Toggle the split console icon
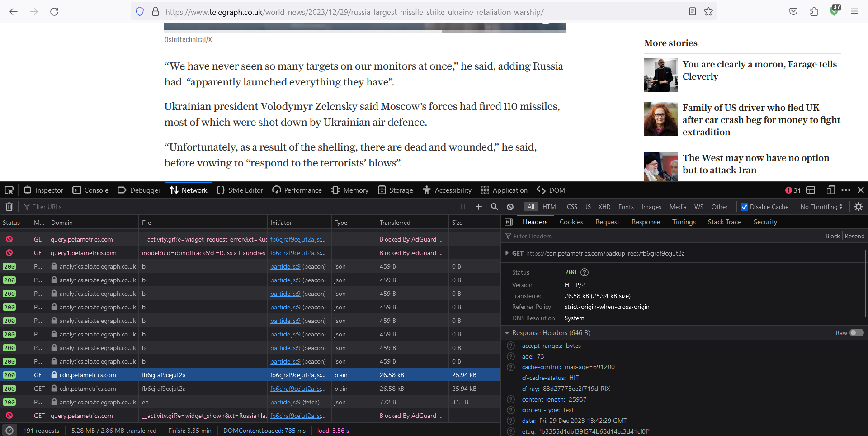The width and height of the screenshot is (868, 436). pyautogui.click(x=811, y=190)
